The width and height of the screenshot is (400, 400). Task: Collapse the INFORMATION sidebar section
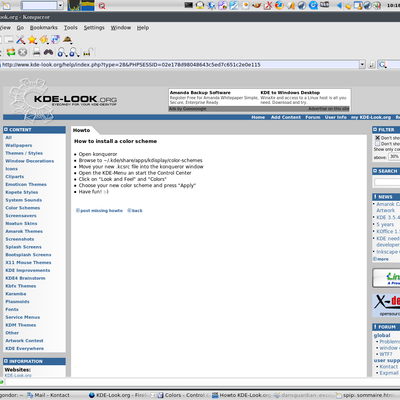click(x=6, y=361)
